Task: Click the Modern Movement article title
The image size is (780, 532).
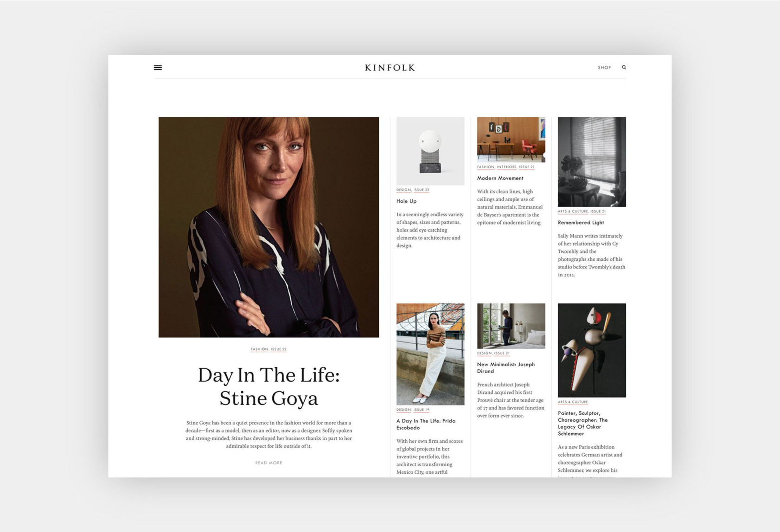Action: pyautogui.click(x=500, y=178)
